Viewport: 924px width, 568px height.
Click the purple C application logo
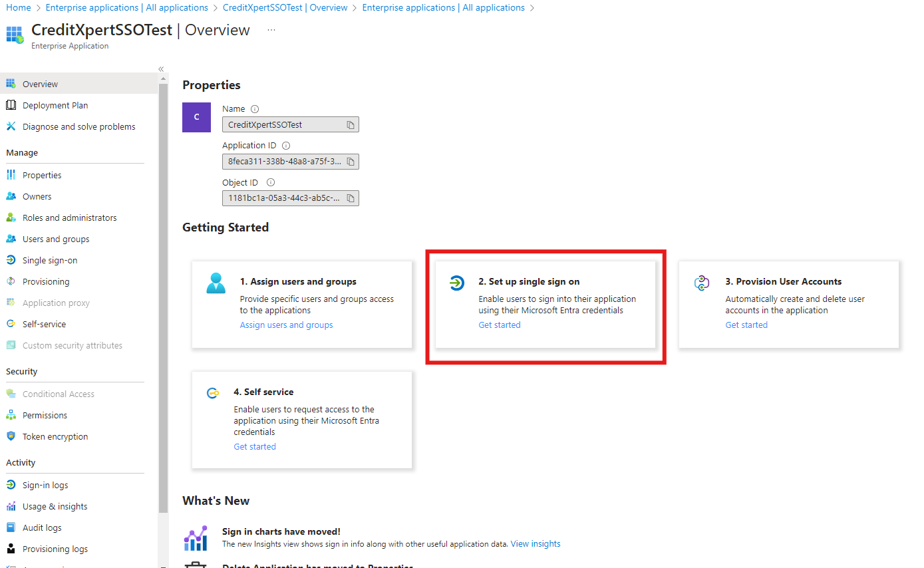196,117
